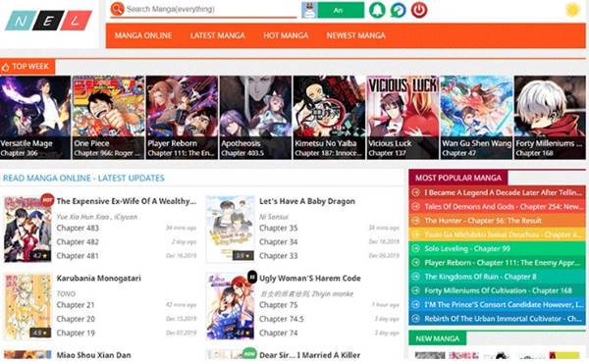The width and height of the screenshot is (589, 364).
Task: Open the NEWEST MANGA menu item
Action: coord(355,35)
